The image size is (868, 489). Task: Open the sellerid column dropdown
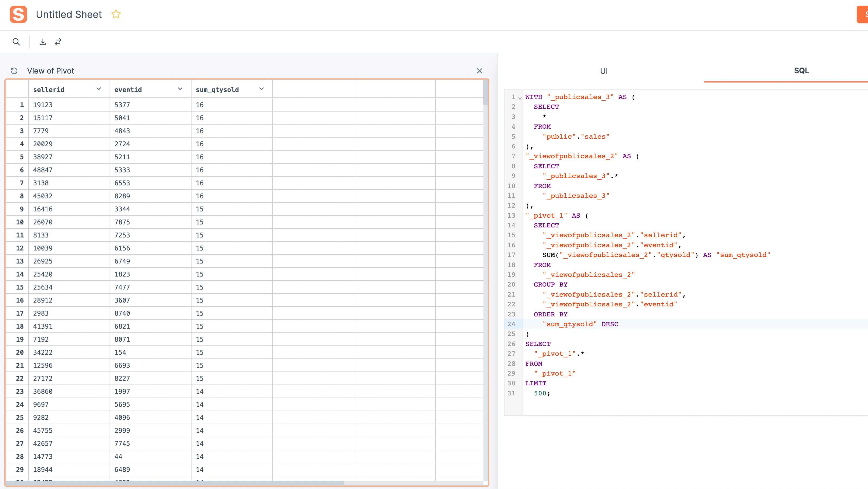98,89
